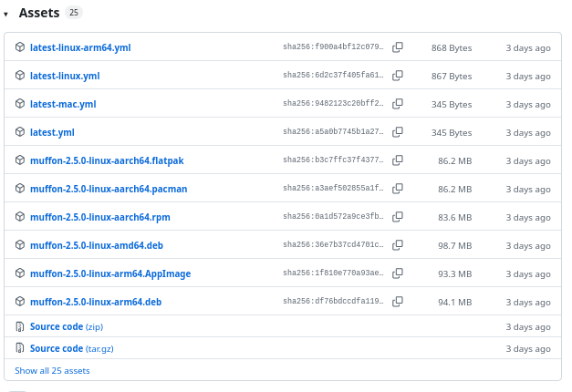The height and width of the screenshot is (392, 572).
Task: Select hash text sha256:6d2c37f405fa61
Action: tap(333, 75)
